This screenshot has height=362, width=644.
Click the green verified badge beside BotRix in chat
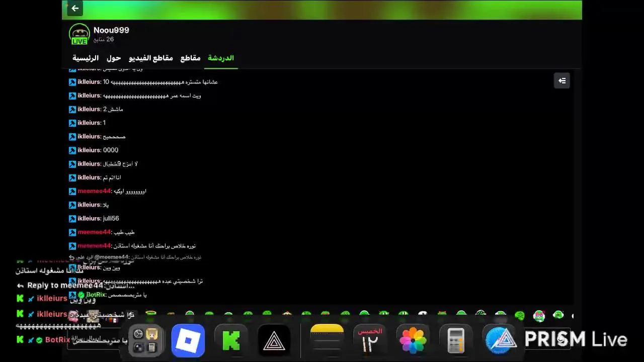pyautogui.click(x=81, y=295)
